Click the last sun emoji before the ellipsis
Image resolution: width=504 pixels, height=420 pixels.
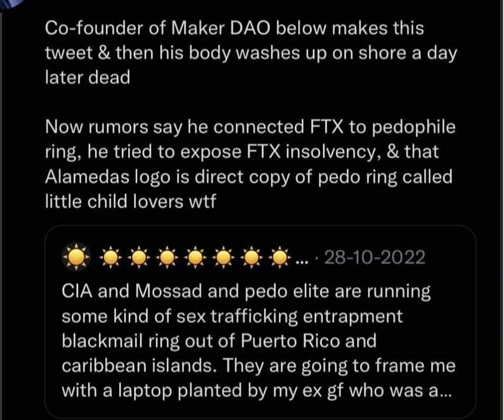[x=280, y=257]
